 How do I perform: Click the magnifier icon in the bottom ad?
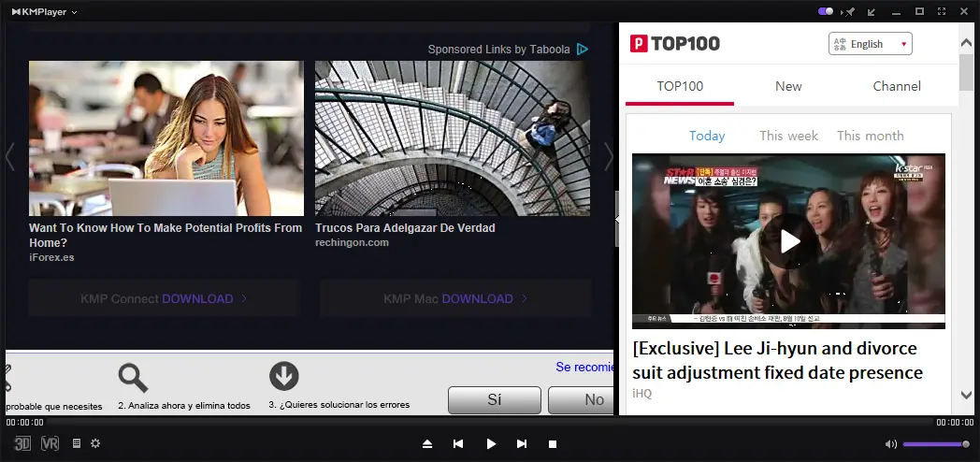133,378
